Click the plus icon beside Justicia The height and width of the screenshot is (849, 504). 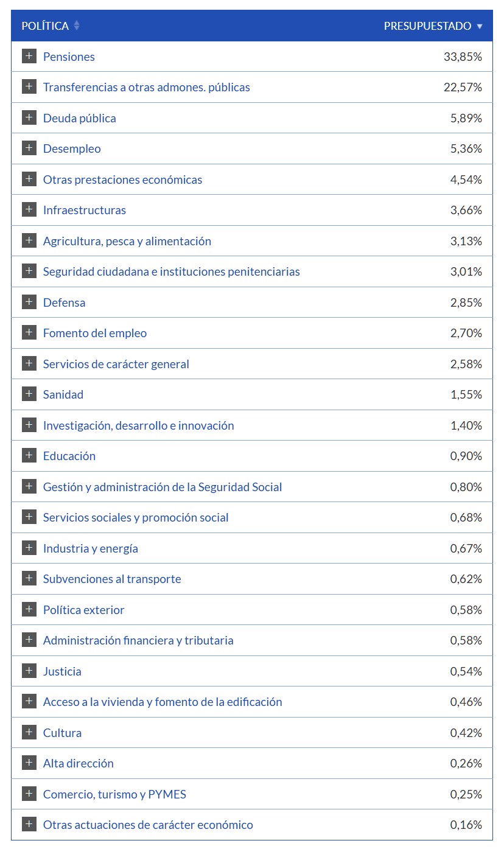pyautogui.click(x=29, y=671)
